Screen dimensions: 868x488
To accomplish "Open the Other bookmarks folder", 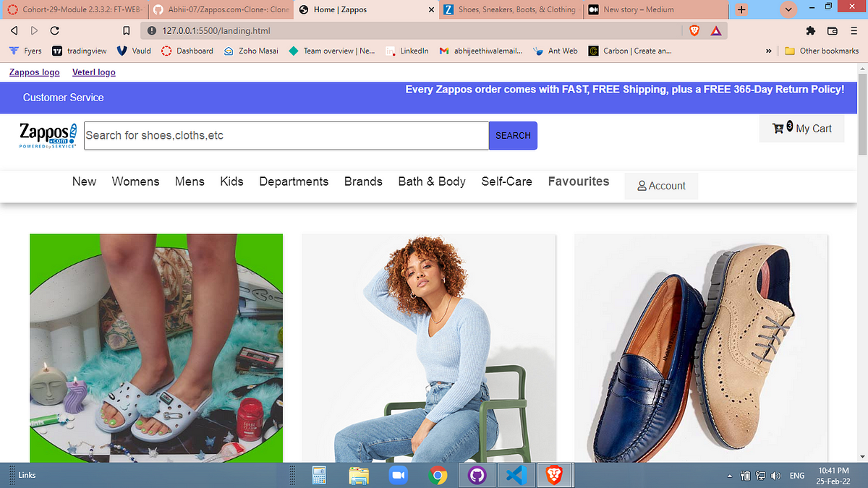I will click(x=822, y=51).
